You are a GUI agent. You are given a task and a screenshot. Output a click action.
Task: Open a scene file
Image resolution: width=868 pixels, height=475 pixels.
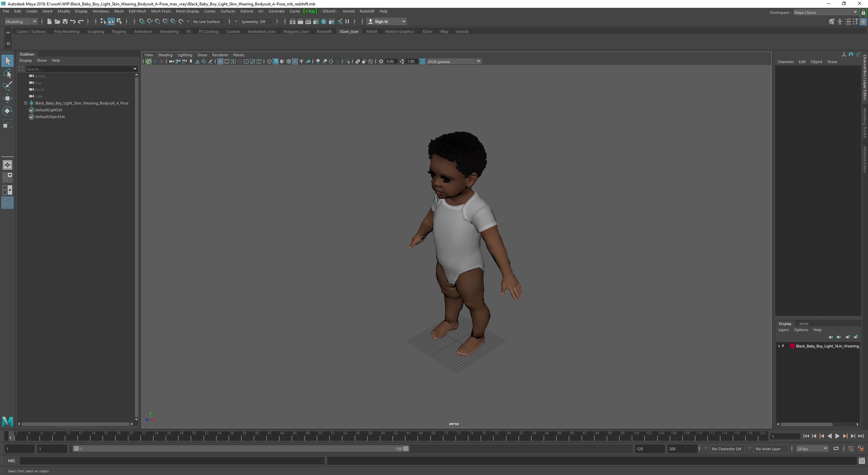57,21
